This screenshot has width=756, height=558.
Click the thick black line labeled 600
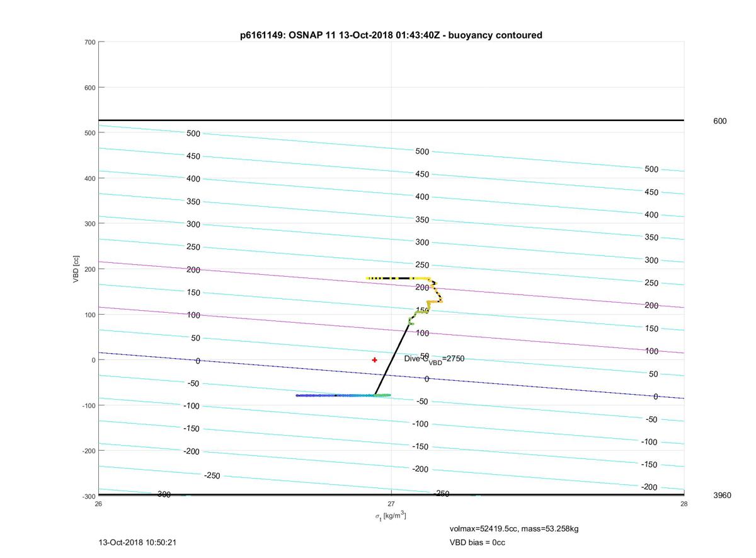[391, 120]
